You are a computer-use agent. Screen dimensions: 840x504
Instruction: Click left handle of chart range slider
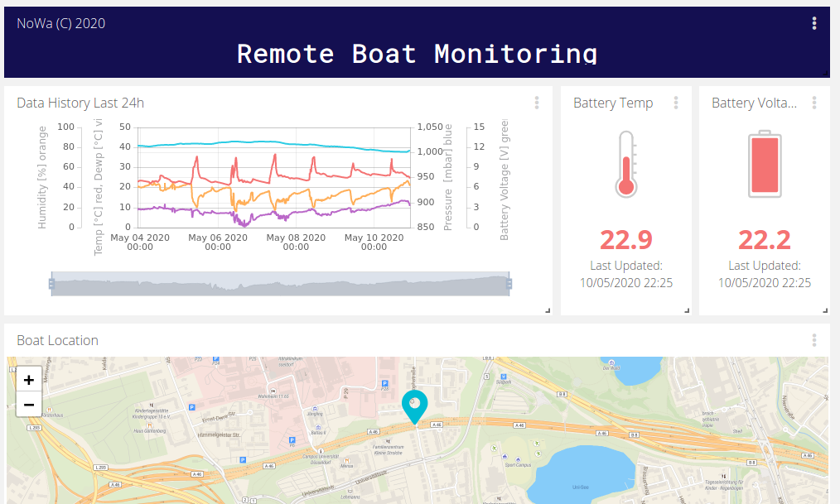(x=51, y=284)
